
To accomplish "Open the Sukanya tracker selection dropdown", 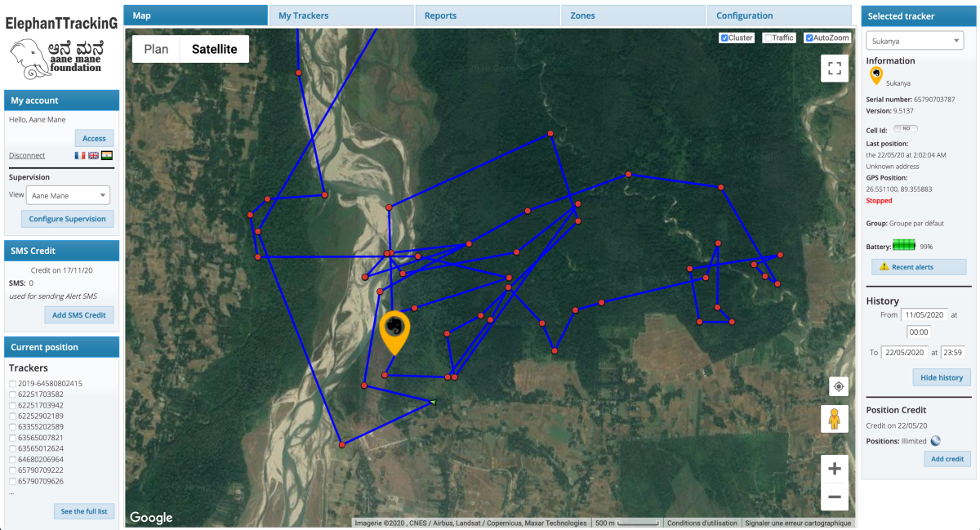I will 914,39.
